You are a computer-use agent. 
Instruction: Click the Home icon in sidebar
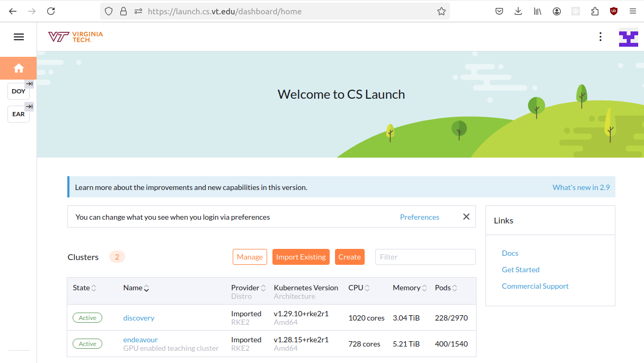(x=19, y=68)
